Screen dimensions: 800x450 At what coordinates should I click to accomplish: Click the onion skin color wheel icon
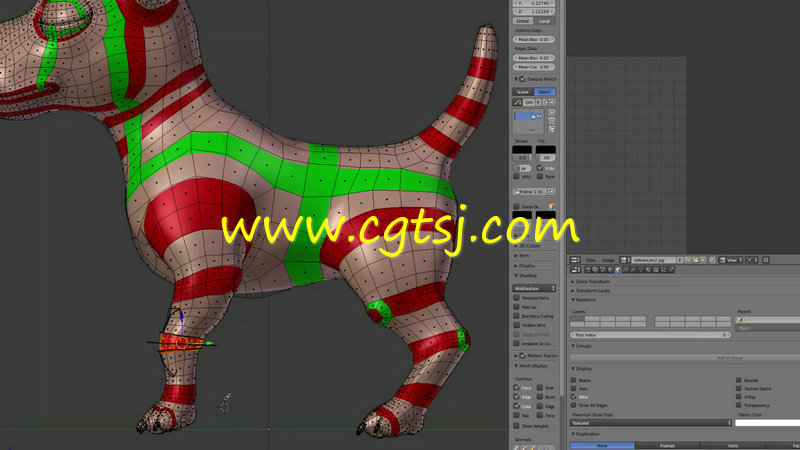pyautogui.click(x=552, y=207)
